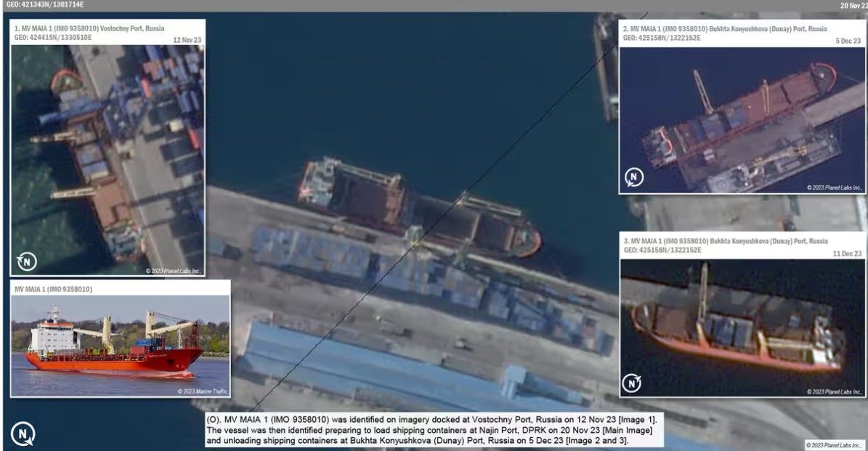The image size is (868, 451).
Task: Click the 5 Dec 23 date label
Action: [847, 41]
